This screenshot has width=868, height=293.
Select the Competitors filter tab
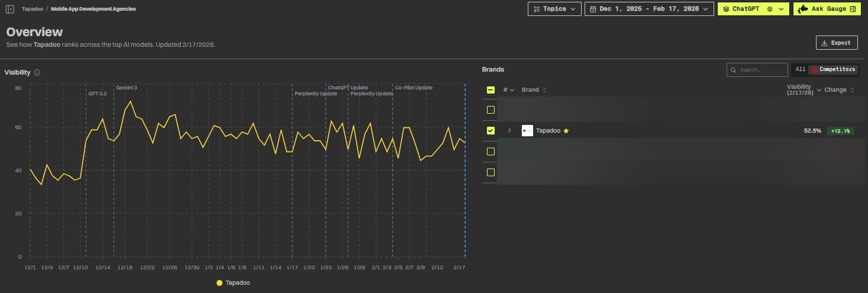833,70
